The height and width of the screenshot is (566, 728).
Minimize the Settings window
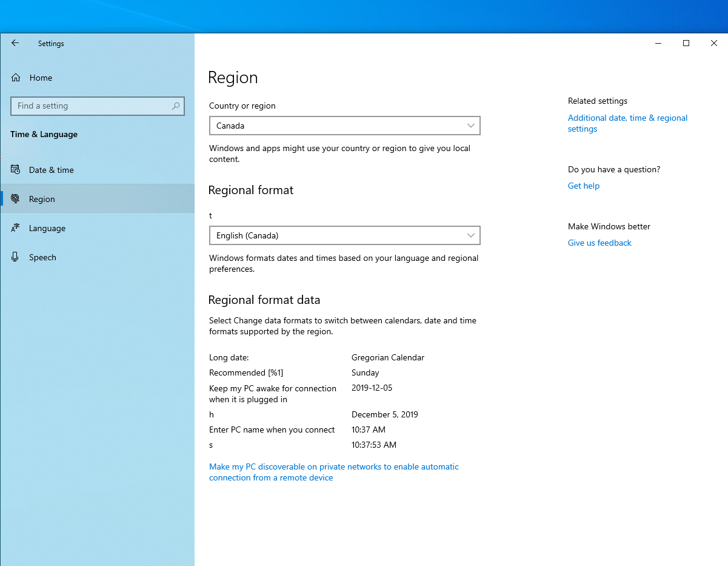(658, 43)
